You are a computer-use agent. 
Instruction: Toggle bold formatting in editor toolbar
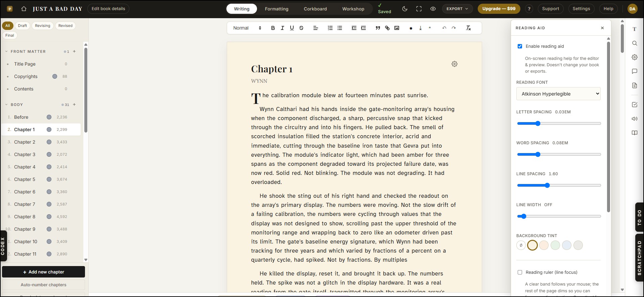pyautogui.click(x=273, y=28)
